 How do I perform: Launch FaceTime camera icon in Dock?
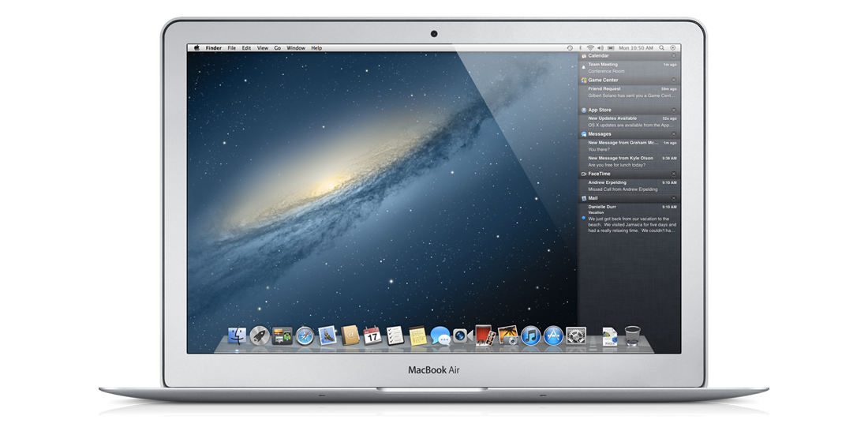click(462, 335)
